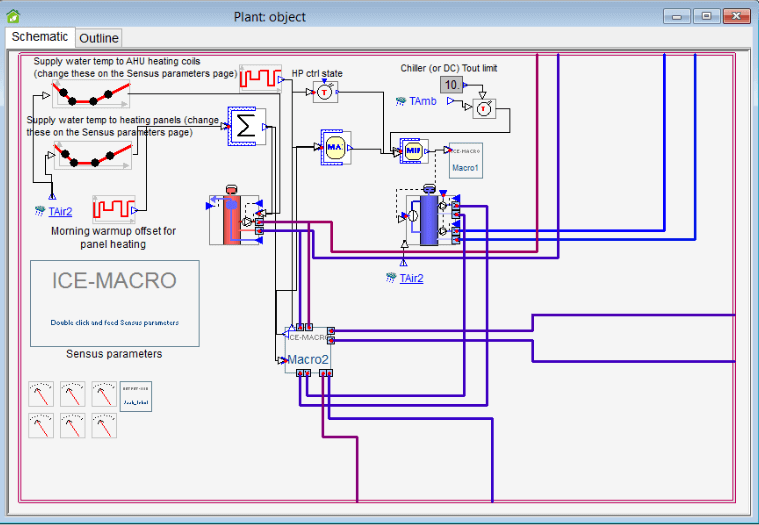Click the first gauge meter in top row
759x525 pixels.
pos(41,394)
